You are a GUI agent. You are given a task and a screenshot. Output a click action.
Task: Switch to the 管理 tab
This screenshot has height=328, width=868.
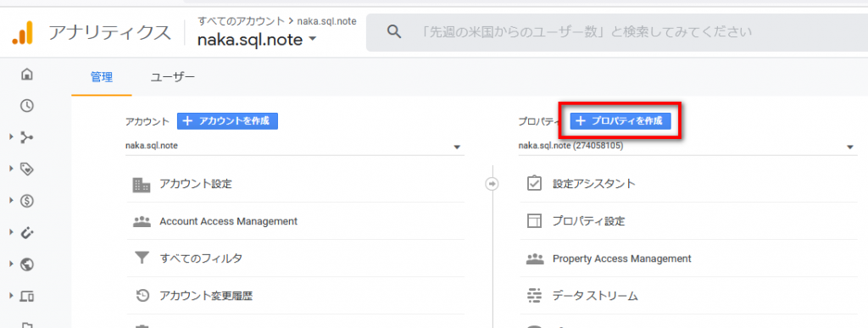[x=102, y=78]
